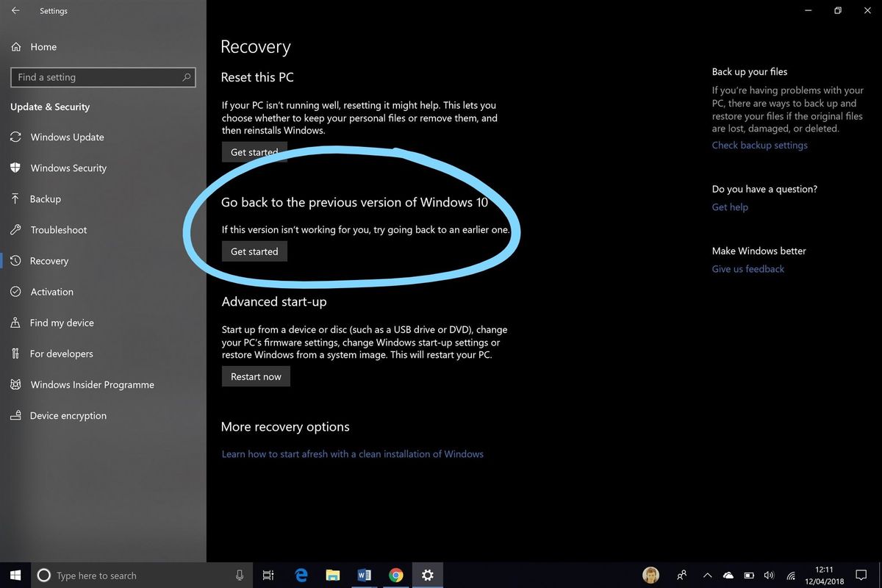Screen dimensions: 882x588
Task: Open Troubleshoot settings
Action: pyautogui.click(x=60, y=229)
